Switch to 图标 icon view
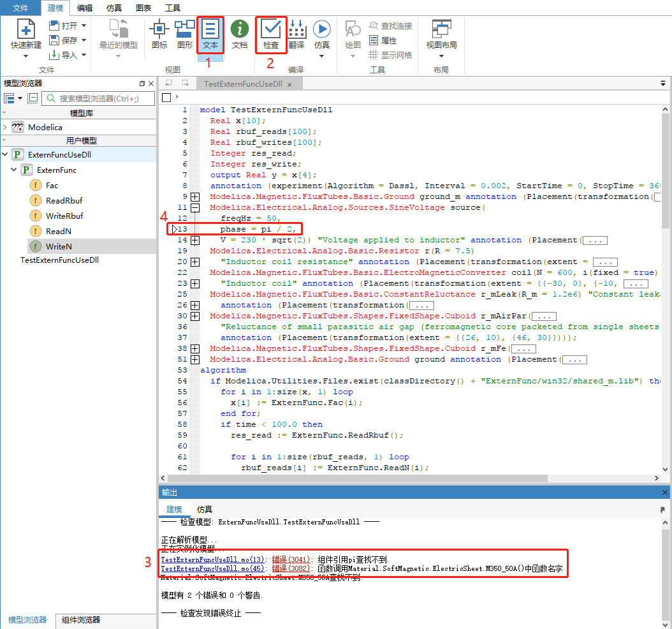This screenshot has height=629, width=672. coord(159,34)
